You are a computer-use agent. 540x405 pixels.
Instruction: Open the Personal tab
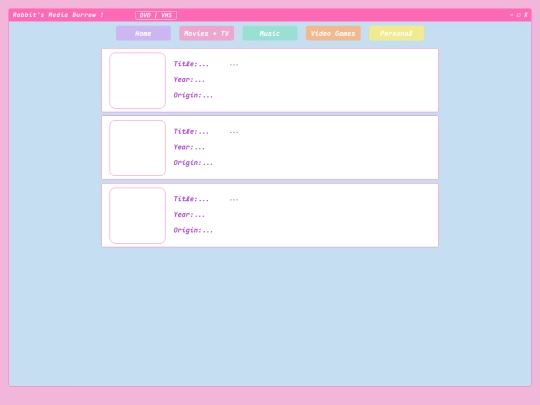coord(396,33)
